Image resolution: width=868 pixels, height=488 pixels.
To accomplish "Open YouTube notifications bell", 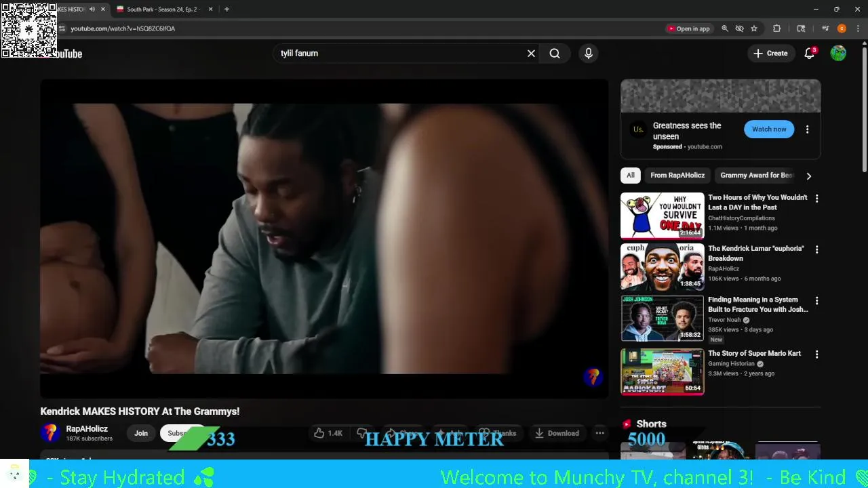I will pyautogui.click(x=809, y=54).
